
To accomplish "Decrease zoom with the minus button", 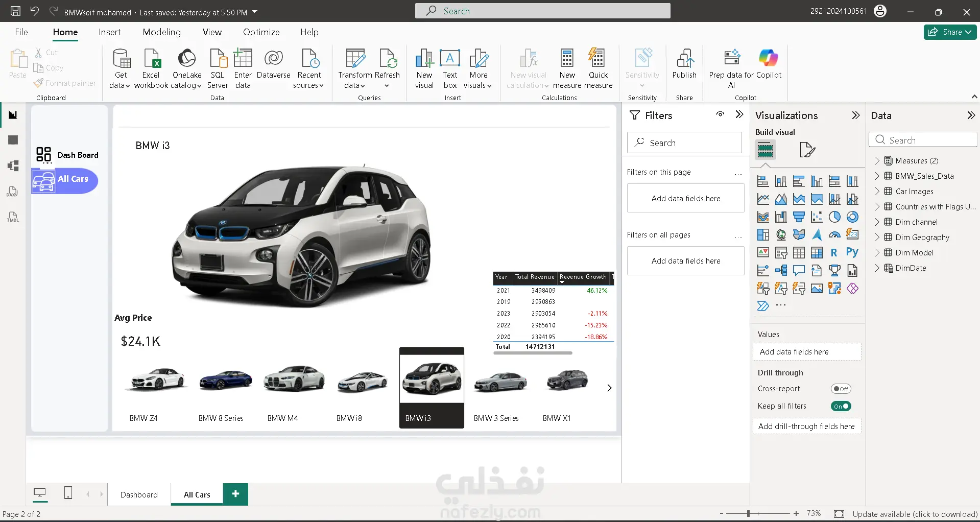I will coord(721,513).
